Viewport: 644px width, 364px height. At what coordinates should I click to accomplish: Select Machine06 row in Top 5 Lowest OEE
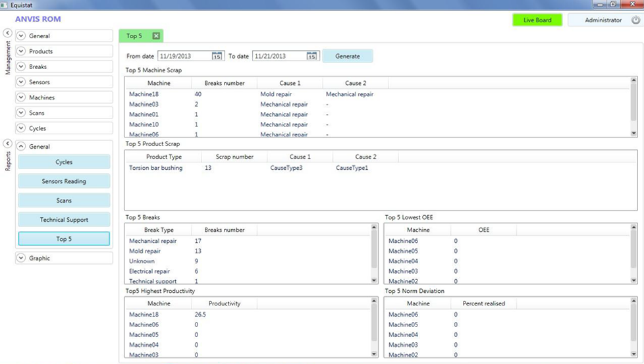508,241
